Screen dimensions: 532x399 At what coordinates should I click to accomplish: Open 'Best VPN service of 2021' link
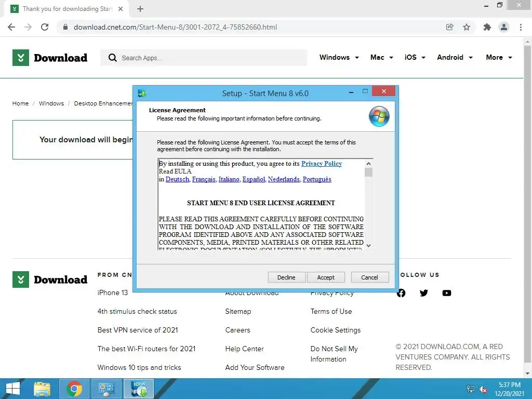point(137,330)
